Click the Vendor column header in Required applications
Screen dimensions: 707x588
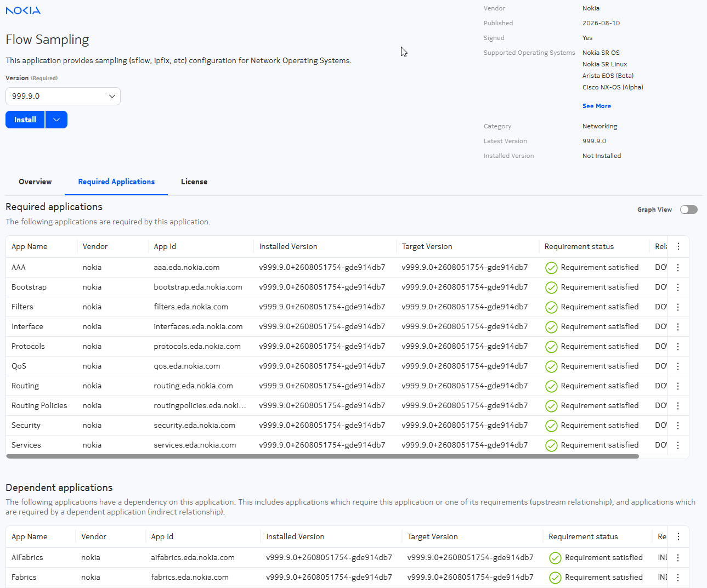point(95,247)
